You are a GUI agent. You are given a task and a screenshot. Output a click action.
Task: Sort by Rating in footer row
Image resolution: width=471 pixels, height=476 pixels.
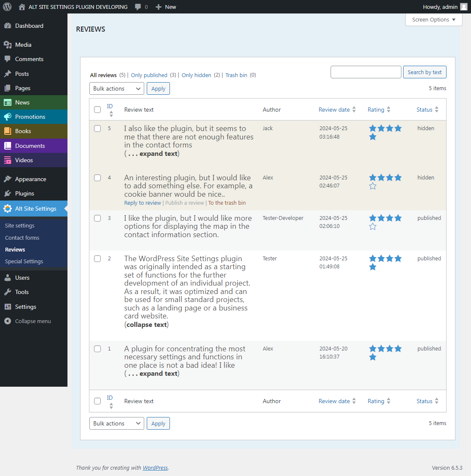pyautogui.click(x=379, y=401)
